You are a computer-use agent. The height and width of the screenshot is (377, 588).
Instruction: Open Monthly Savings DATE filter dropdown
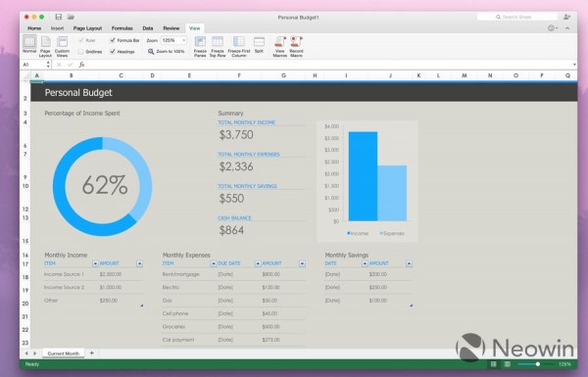coord(365,263)
